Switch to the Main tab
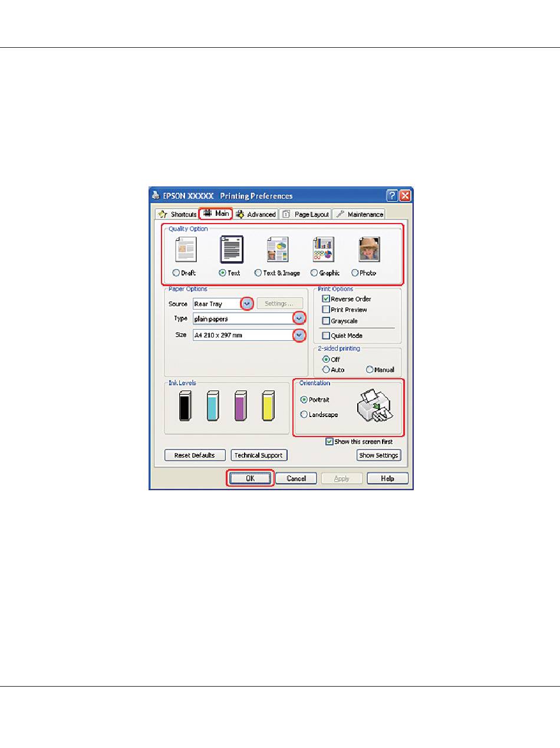 click(216, 214)
